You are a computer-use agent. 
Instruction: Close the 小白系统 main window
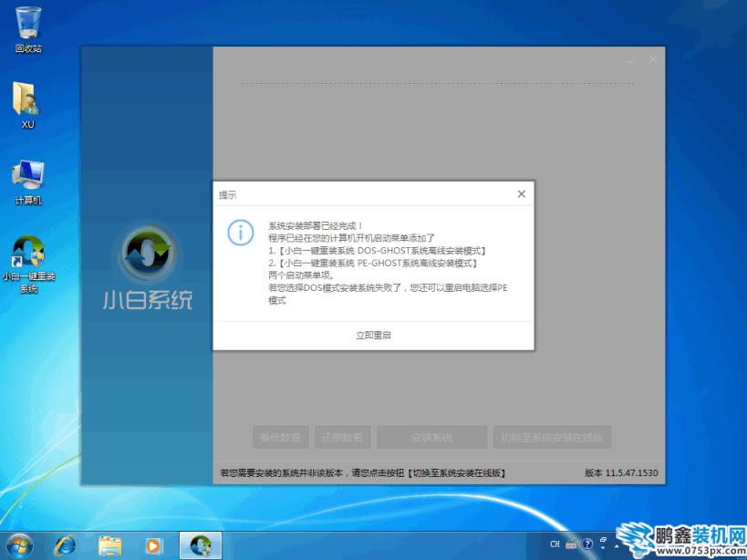click(653, 59)
